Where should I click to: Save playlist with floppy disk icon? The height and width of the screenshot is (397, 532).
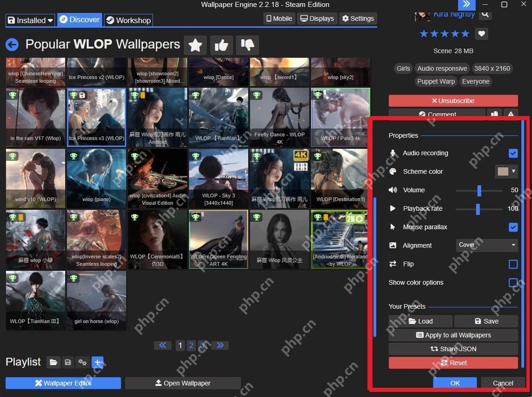(x=68, y=362)
